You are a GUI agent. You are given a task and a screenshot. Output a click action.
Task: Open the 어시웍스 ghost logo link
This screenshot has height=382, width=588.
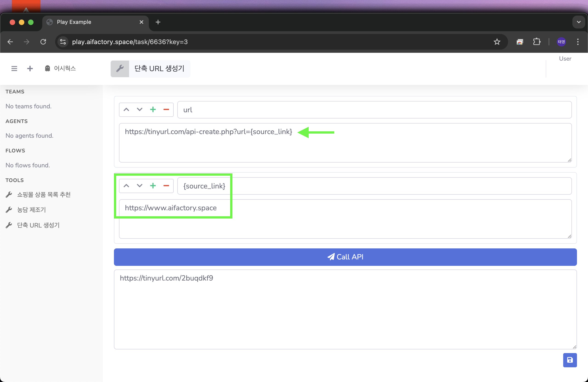[x=60, y=68]
